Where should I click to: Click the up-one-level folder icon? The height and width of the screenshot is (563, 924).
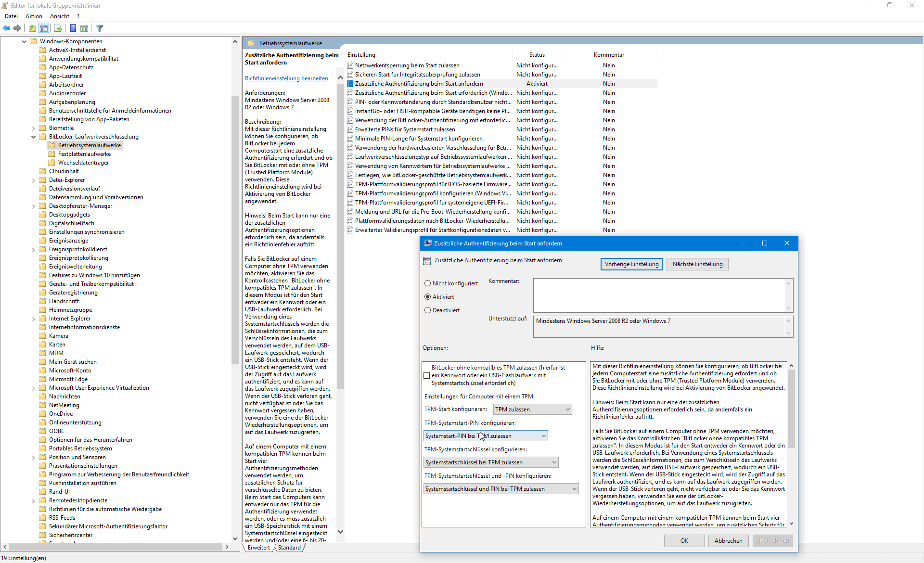[32, 28]
